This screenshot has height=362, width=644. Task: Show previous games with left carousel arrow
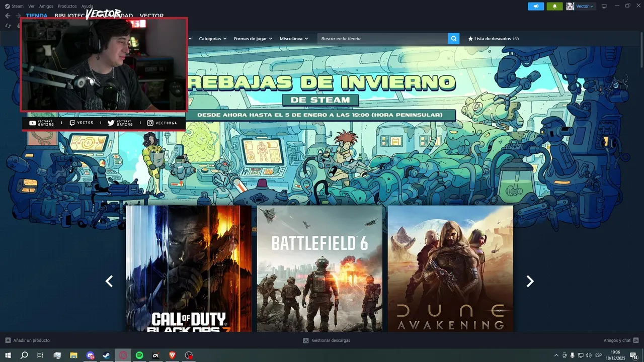[109, 282]
